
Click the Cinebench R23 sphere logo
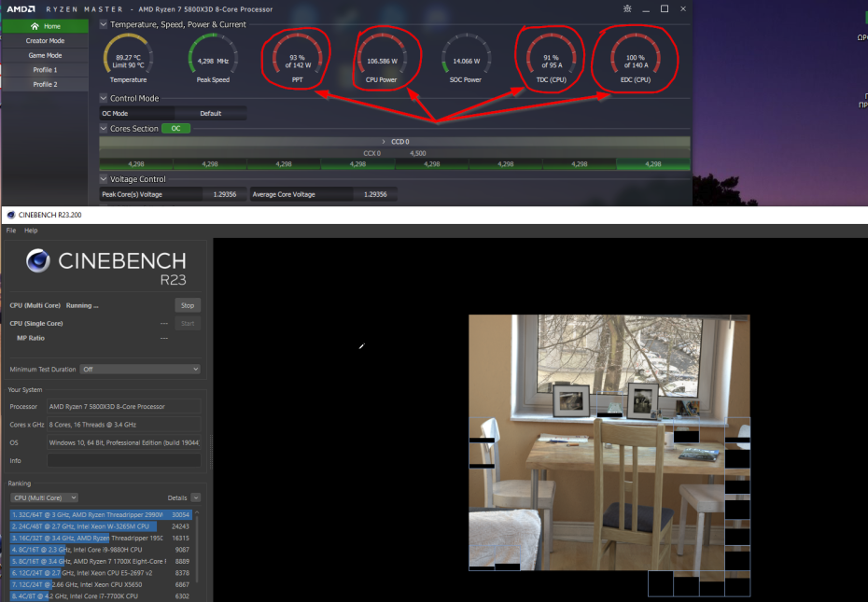pyautogui.click(x=38, y=260)
